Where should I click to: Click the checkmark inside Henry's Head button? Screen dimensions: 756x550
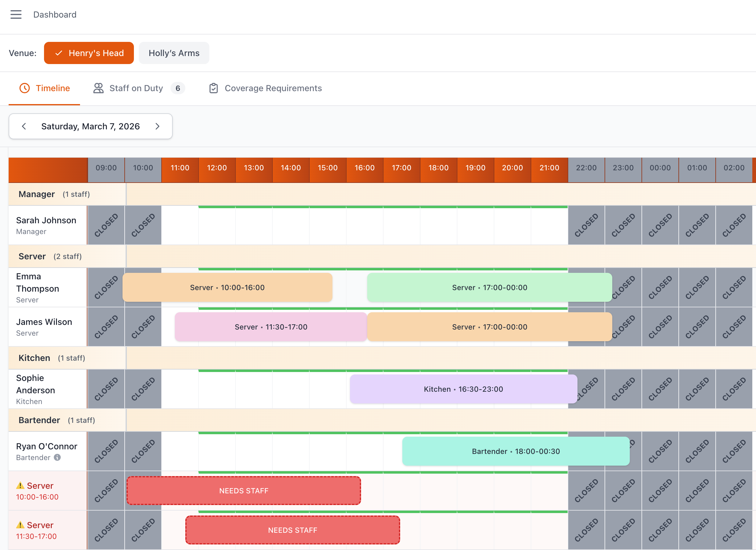(59, 53)
